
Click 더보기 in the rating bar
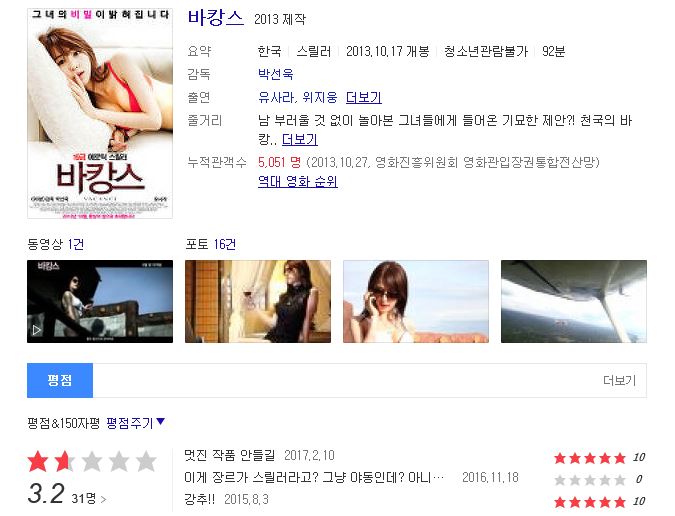coord(619,380)
